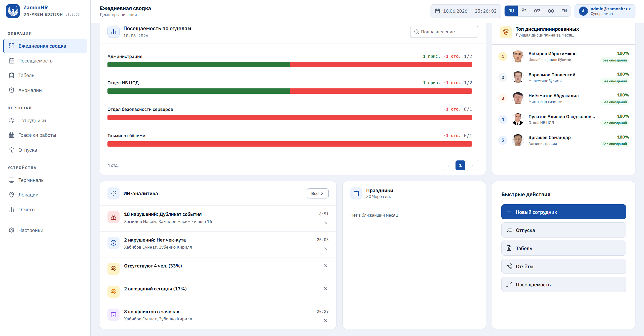Open the admin@zamonhr.uz account menu
The image size is (644, 336).
[604, 11]
